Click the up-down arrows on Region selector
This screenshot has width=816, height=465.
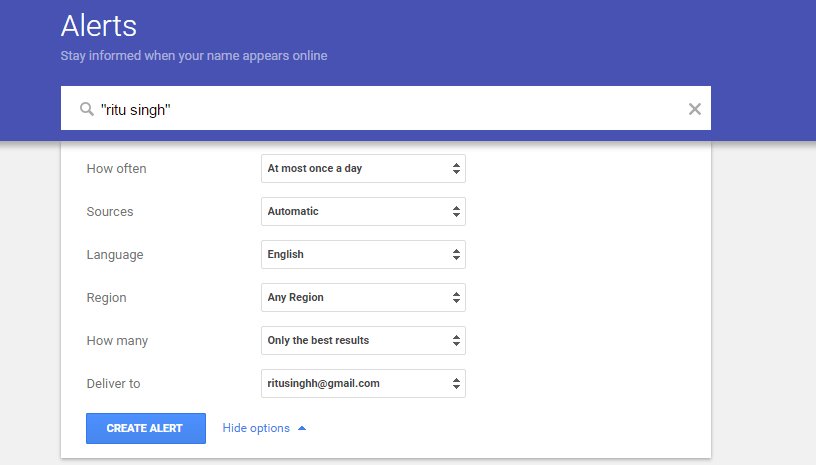[456, 298]
